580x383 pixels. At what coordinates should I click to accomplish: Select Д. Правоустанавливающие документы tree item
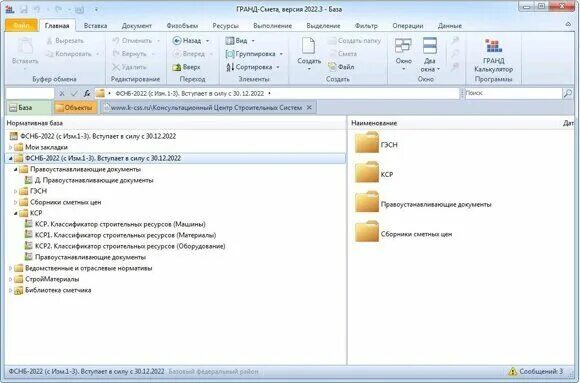click(x=94, y=181)
